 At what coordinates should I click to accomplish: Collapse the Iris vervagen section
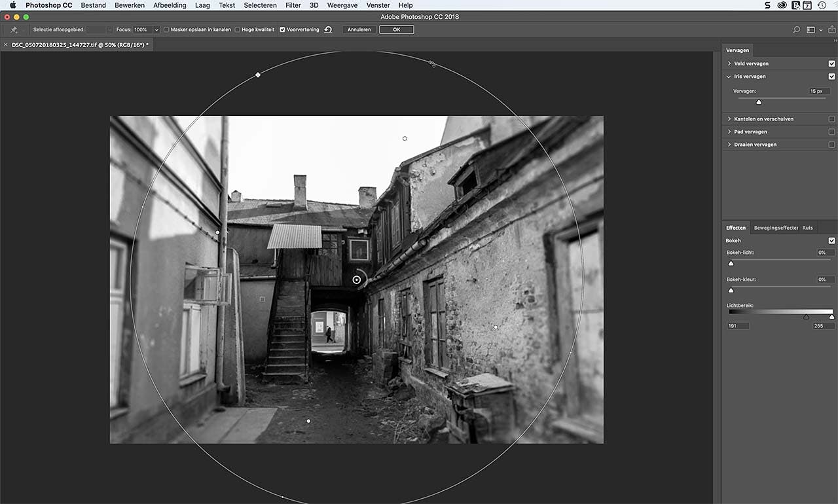(x=729, y=77)
